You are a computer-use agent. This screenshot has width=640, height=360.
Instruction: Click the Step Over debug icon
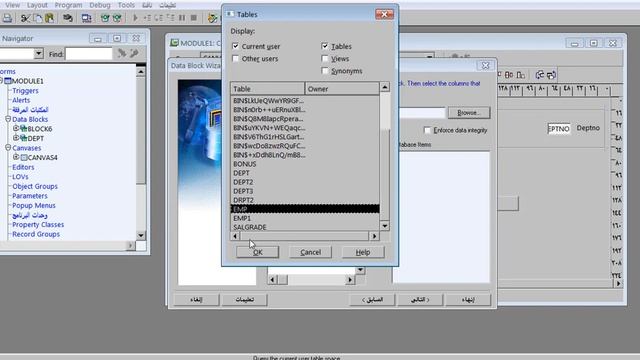[x=158, y=18]
